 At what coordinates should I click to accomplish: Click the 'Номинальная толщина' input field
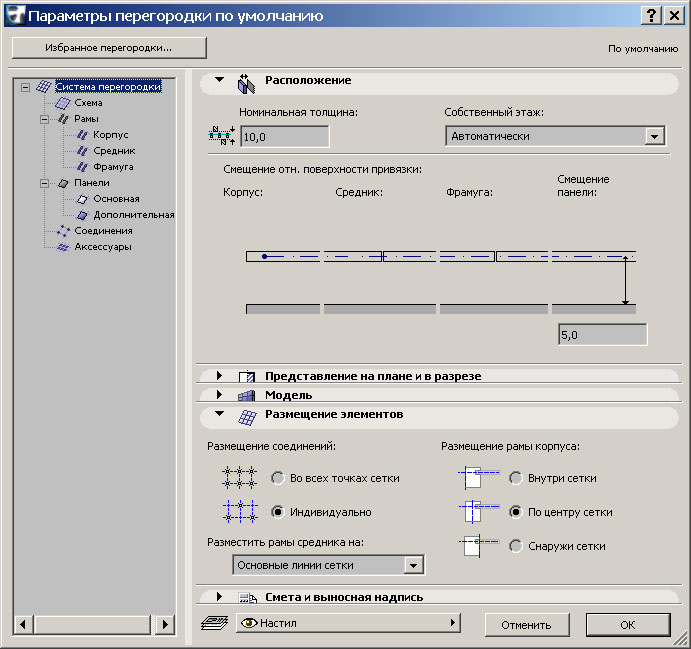click(284, 136)
